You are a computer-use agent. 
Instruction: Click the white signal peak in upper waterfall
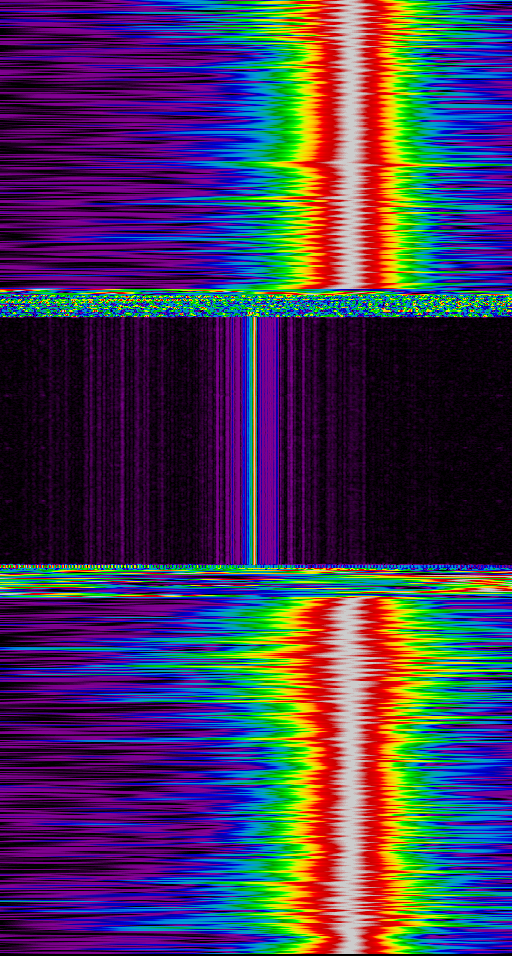353,146
